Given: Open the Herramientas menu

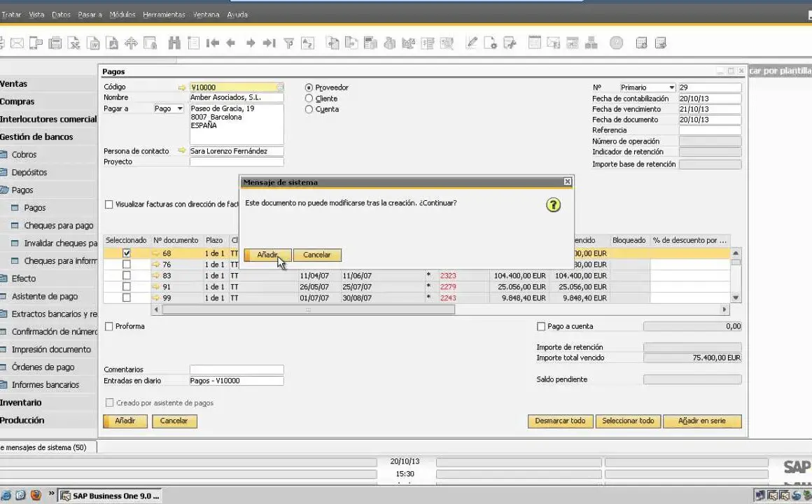Looking at the screenshot, I should [x=164, y=15].
